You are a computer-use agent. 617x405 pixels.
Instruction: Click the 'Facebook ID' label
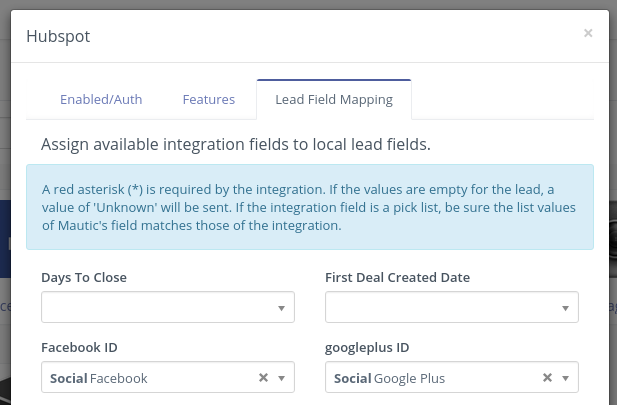pos(79,348)
